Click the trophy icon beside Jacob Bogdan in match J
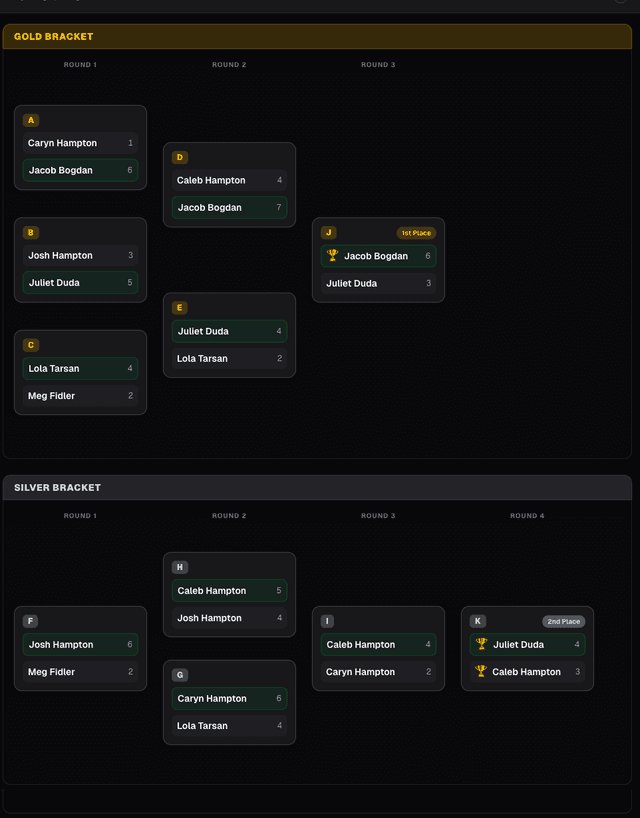 tap(333, 256)
